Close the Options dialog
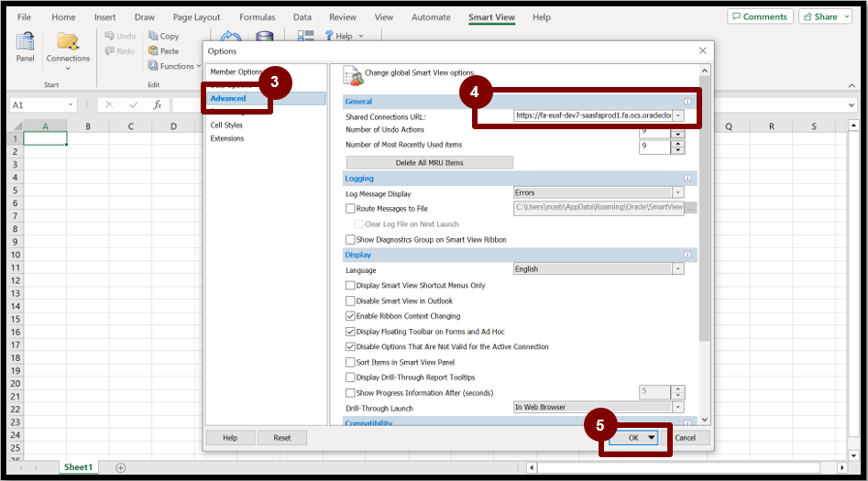Viewport: 868px width, 481px height. click(702, 51)
